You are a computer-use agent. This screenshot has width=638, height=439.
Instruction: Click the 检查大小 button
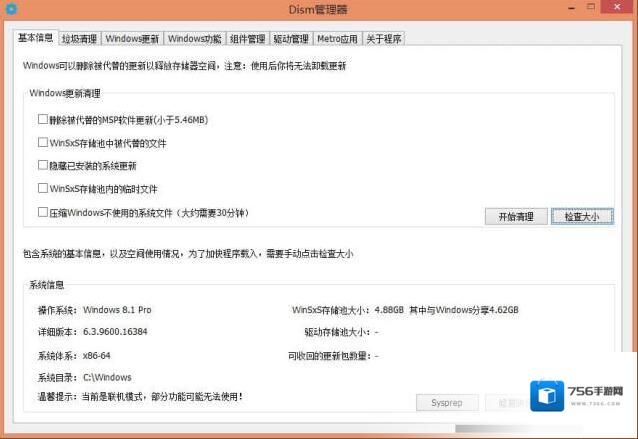point(582,216)
